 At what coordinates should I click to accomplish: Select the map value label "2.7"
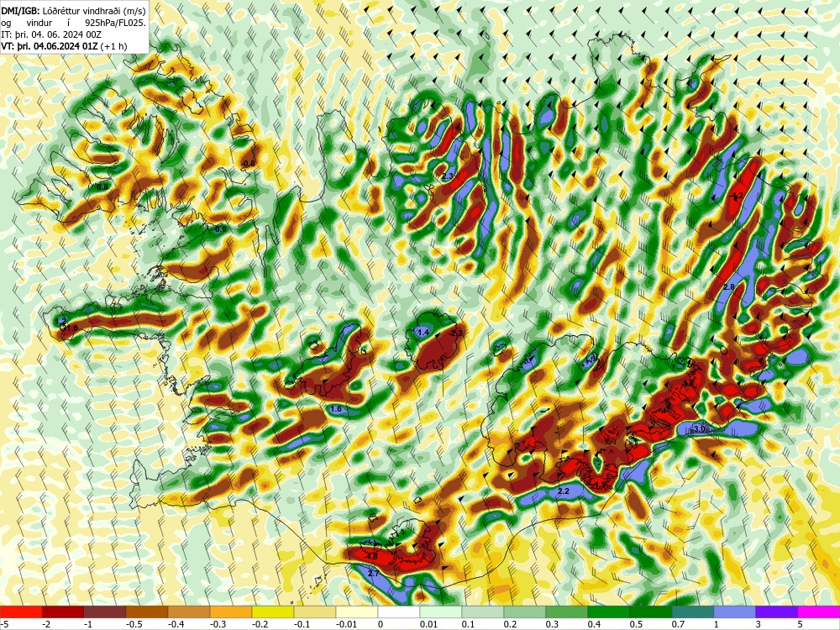tap(374, 574)
